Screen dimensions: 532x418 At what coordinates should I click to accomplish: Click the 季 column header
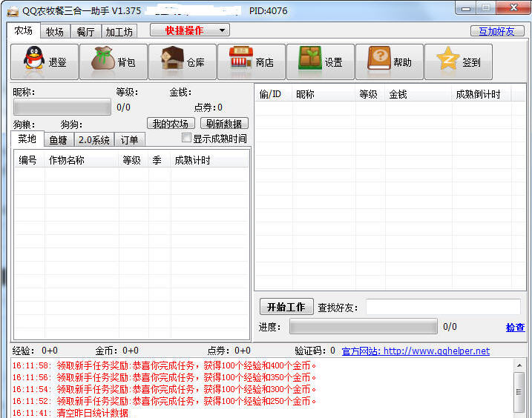pos(160,160)
